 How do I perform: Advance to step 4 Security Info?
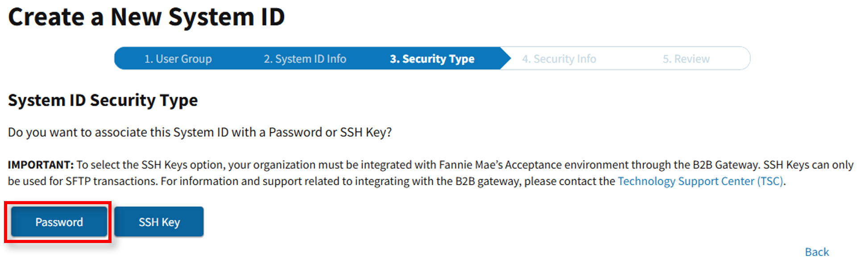559,59
